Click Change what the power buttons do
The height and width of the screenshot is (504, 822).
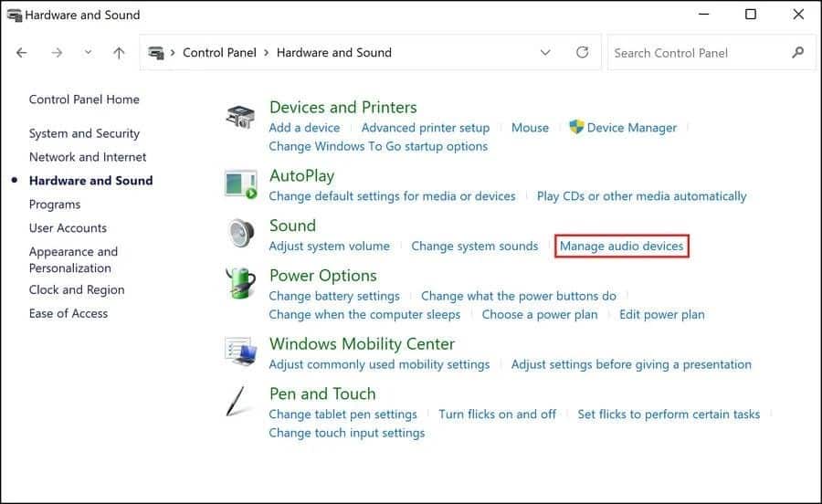(519, 296)
